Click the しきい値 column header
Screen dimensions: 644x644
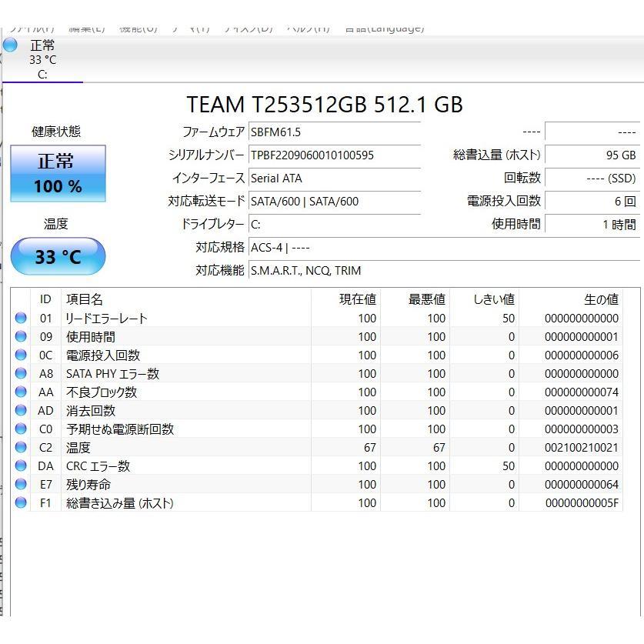click(x=485, y=299)
